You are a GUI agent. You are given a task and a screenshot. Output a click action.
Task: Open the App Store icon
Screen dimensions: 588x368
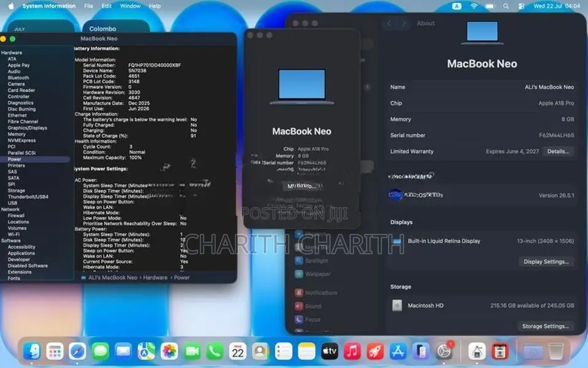coord(398,351)
